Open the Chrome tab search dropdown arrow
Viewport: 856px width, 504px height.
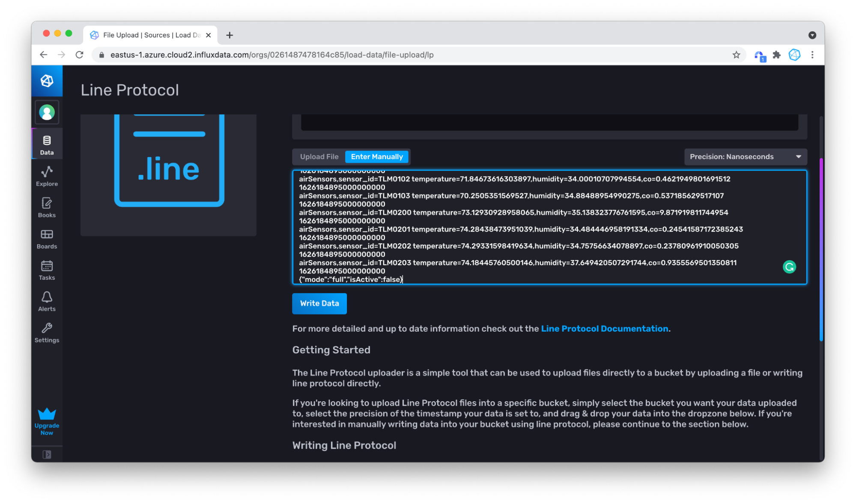click(x=812, y=35)
